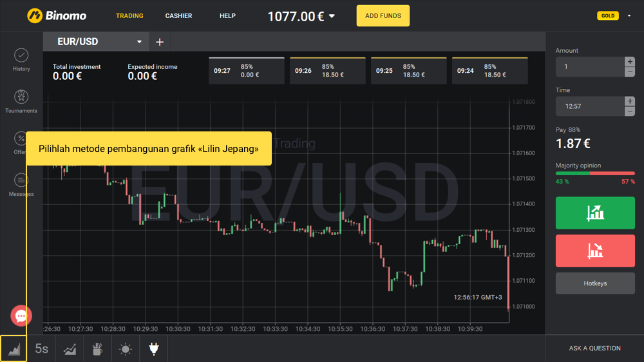Image resolution: width=644 pixels, height=362 pixels.
Task: Toggle the light theme sun icon
Action: pos(126,348)
